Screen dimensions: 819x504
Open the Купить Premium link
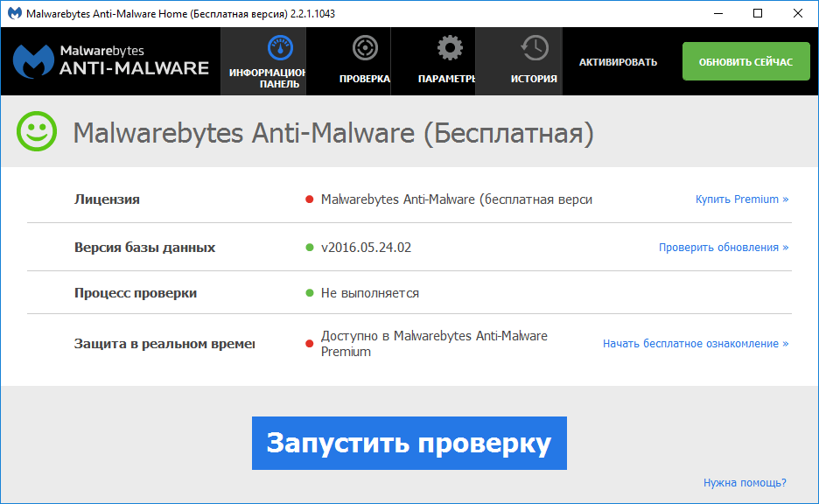[x=741, y=199]
